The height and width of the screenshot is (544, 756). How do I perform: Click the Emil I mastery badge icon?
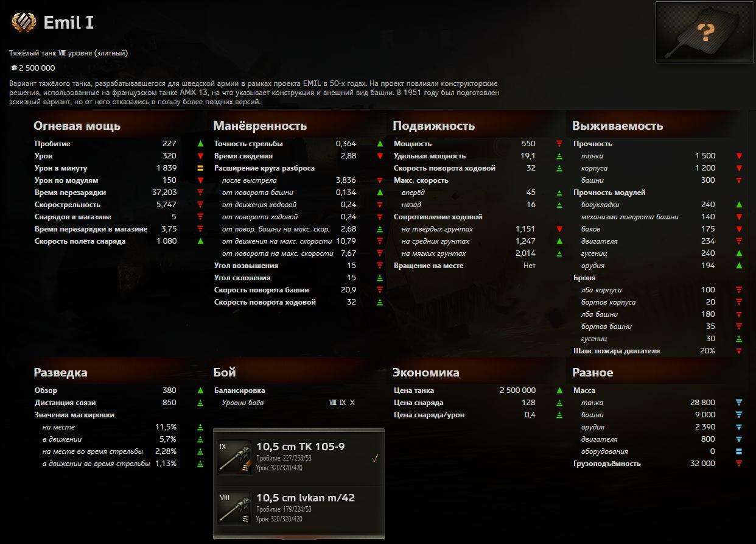click(24, 23)
